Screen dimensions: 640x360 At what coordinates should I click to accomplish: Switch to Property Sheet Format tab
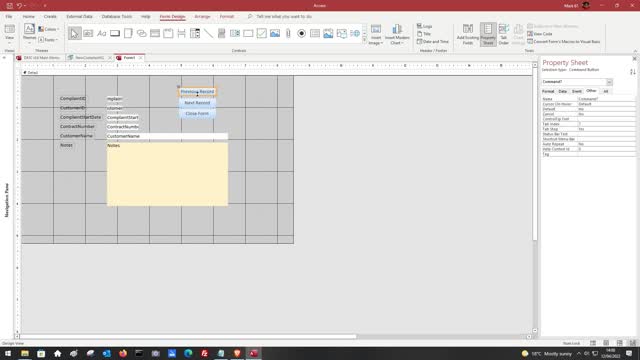coord(548,91)
